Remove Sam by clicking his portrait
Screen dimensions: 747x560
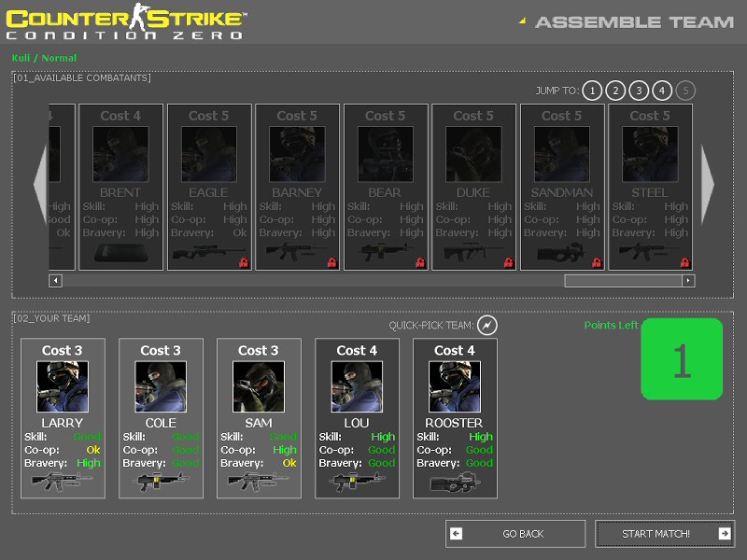point(259,386)
